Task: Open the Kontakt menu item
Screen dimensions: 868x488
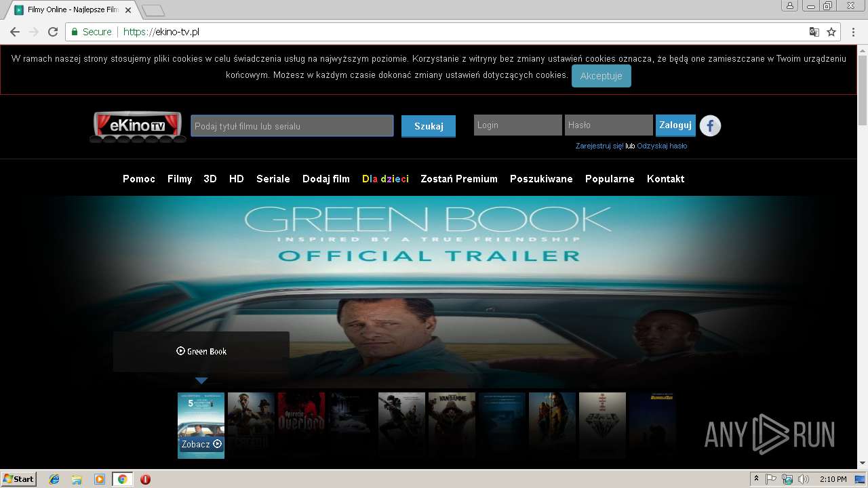Action: (x=666, y=179)
